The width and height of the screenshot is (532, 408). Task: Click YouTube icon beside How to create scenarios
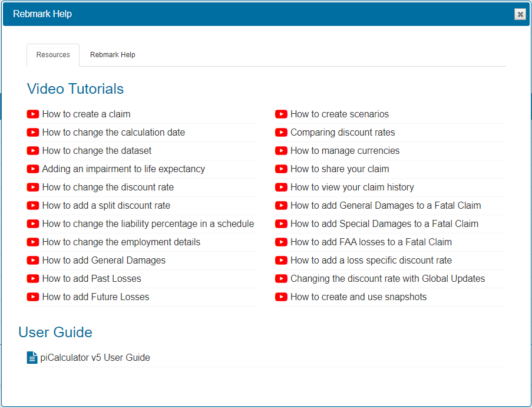pos(281,114)
